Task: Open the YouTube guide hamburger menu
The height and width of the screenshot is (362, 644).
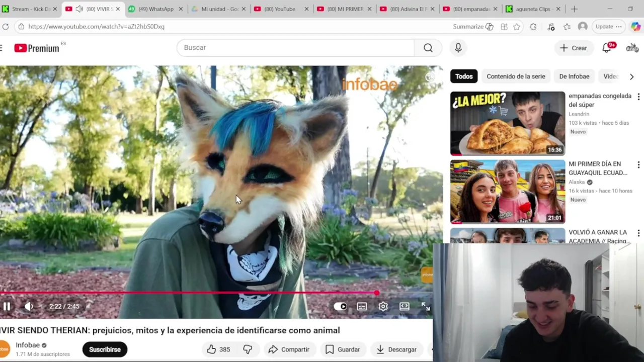Action: [x=2, y=48]
